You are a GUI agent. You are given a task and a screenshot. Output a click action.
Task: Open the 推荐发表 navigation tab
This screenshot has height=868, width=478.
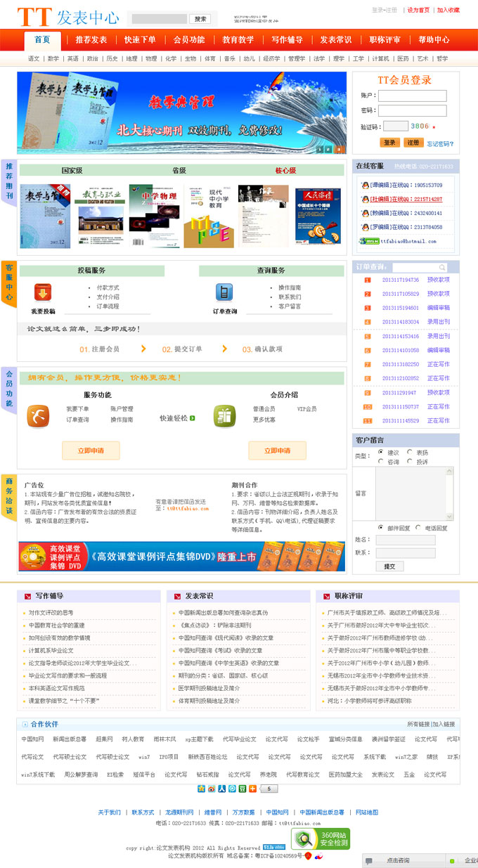91,40
